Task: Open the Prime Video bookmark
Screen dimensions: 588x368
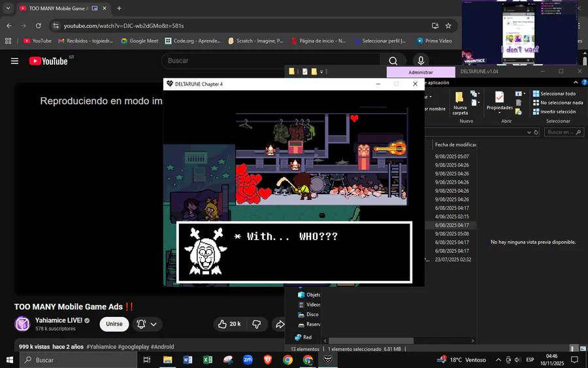Action: [x=434, y=41]
